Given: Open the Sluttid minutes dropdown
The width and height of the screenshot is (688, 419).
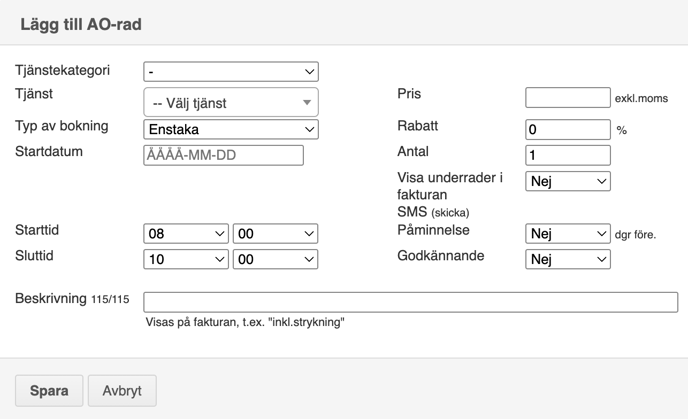Looking at the screenshot, I should click(x=275, y=259).
